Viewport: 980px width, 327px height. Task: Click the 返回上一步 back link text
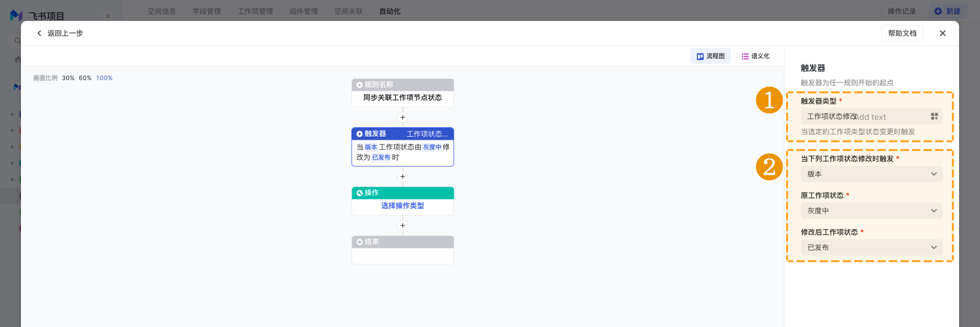pos(65,33)
